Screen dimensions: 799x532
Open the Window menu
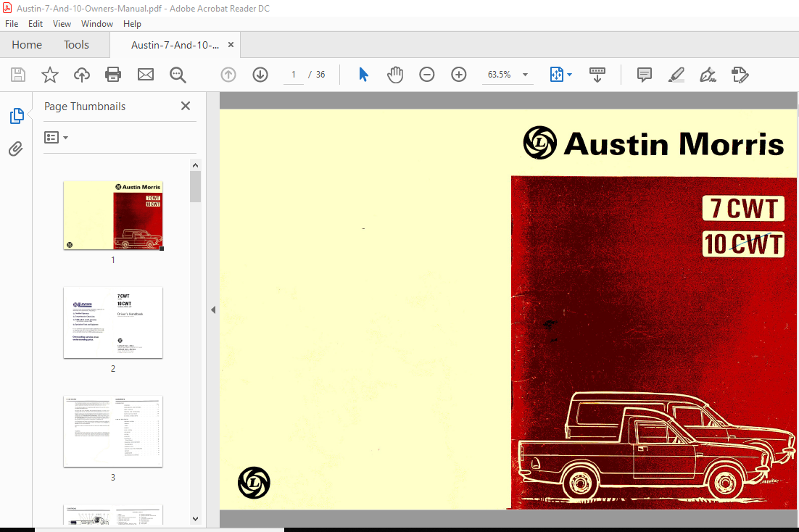click(97, 24)
